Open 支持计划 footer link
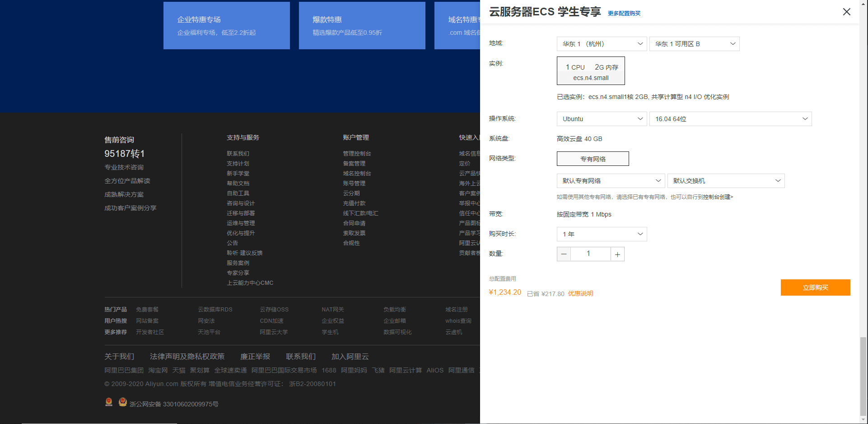The height and width of the screenshot is (424, 868). click(238, 164)
